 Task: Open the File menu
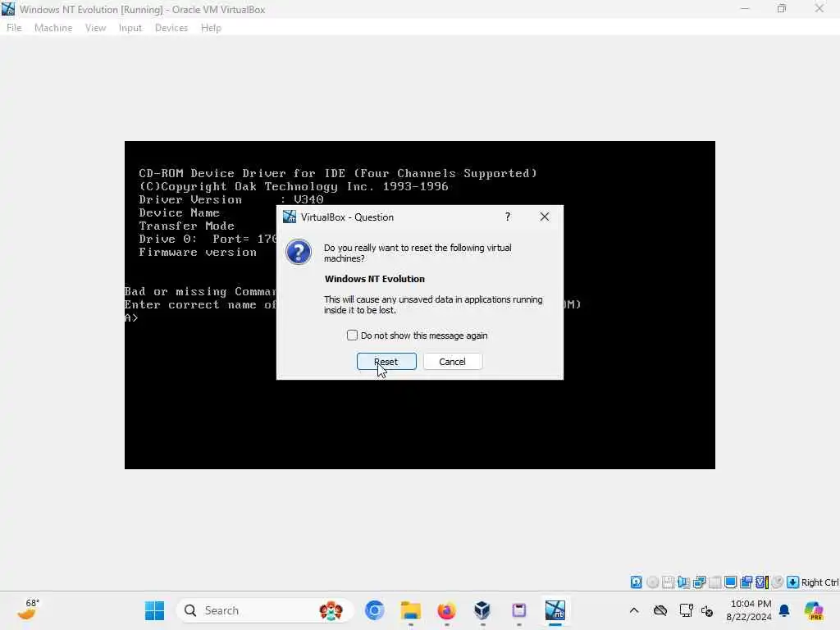pos(14,28)
